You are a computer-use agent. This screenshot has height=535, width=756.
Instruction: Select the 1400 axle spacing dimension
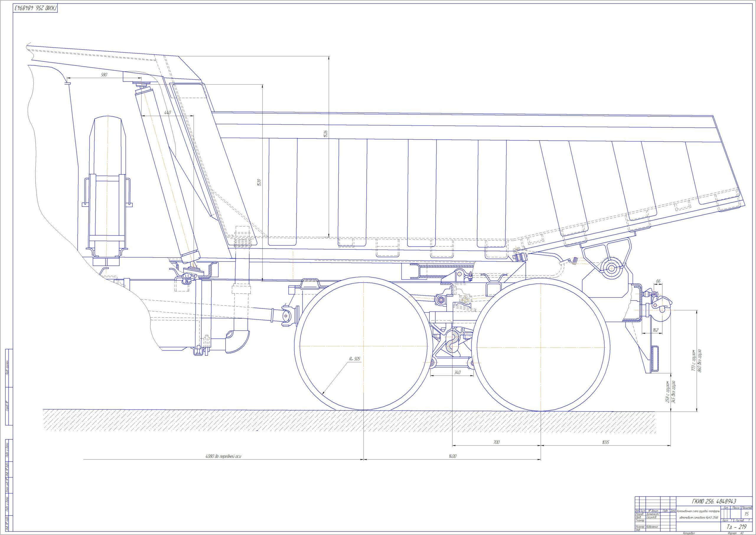click(x=452, y=456)
